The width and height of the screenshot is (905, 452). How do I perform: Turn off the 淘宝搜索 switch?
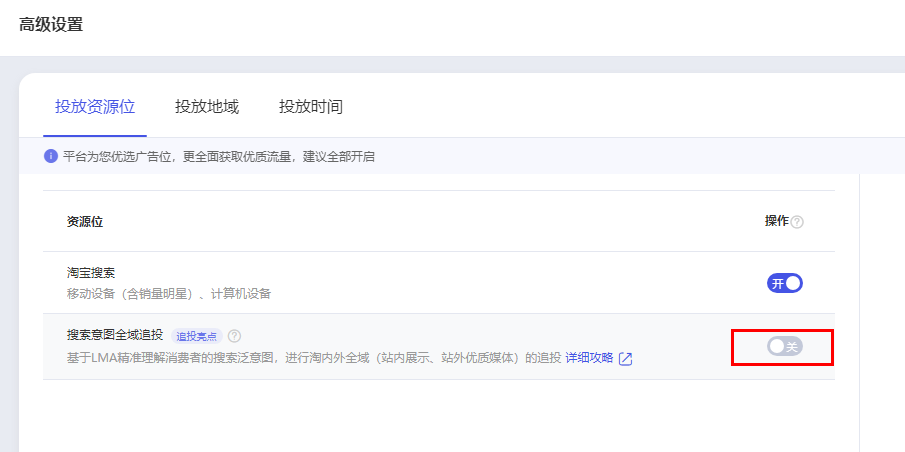click(785, 283)
